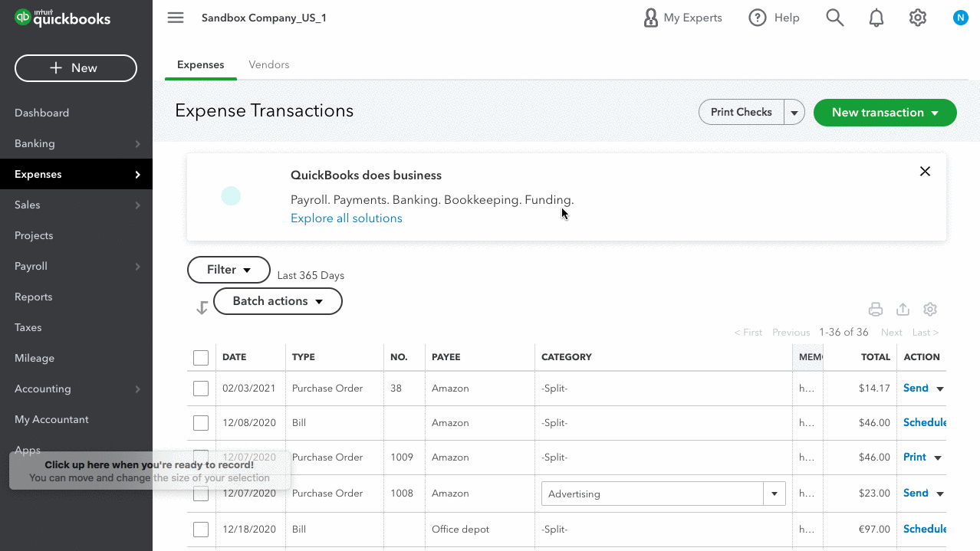
Task: Expand action arrow for Purchase Order 1008
Action: (940, 494)
